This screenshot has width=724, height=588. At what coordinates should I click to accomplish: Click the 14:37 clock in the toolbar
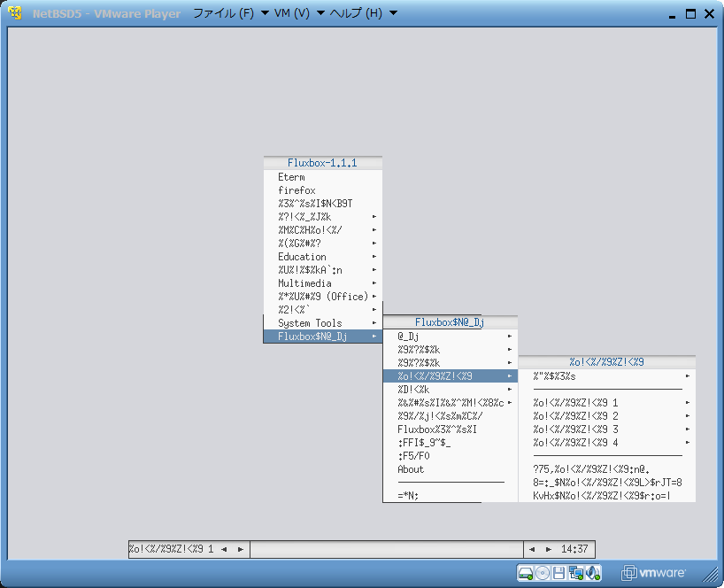[x=574, y=549]
